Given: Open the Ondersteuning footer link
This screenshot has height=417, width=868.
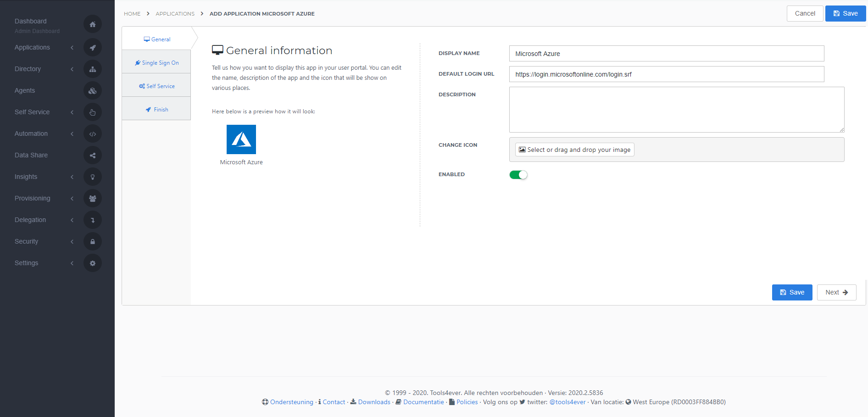Looking at the screenshot, I should (x=291, y=402).
